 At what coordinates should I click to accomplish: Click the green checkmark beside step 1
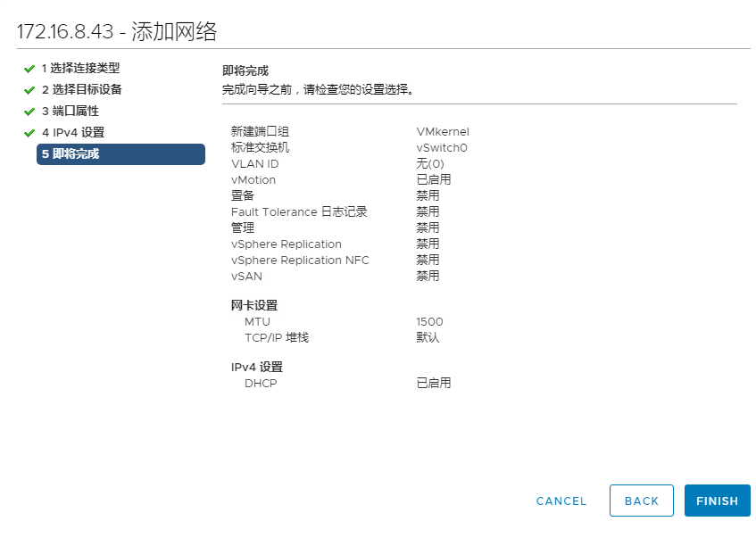coord(29,69)
